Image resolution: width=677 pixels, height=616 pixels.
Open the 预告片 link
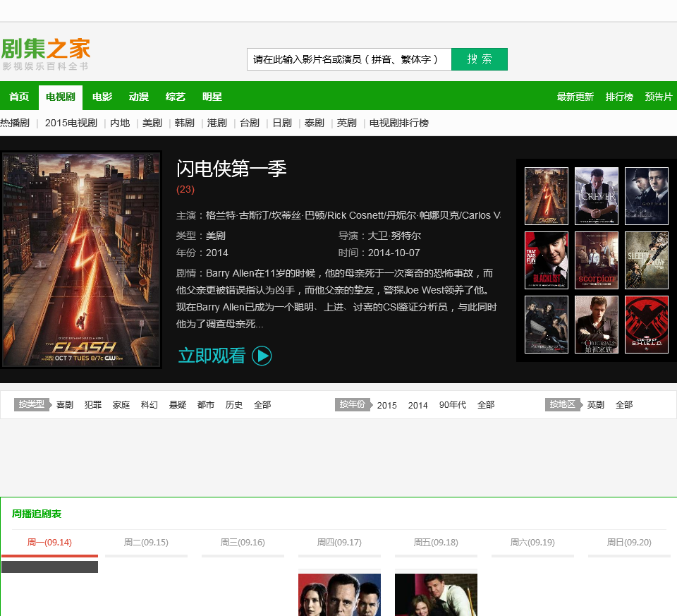tap(659, 97)
